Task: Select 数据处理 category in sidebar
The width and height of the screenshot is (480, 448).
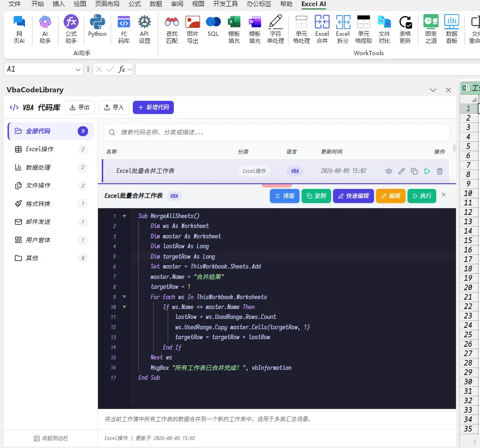Action: click(x=50, y=167)
